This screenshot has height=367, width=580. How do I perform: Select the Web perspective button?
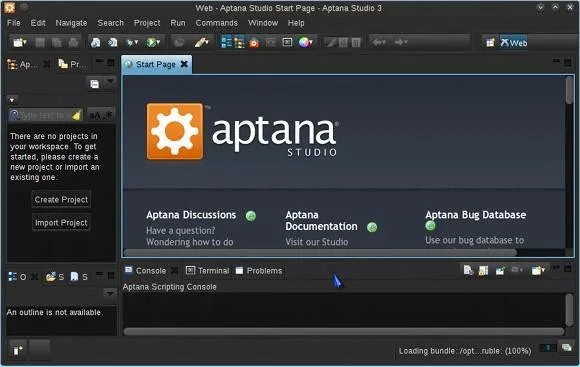tap(514, 43)
